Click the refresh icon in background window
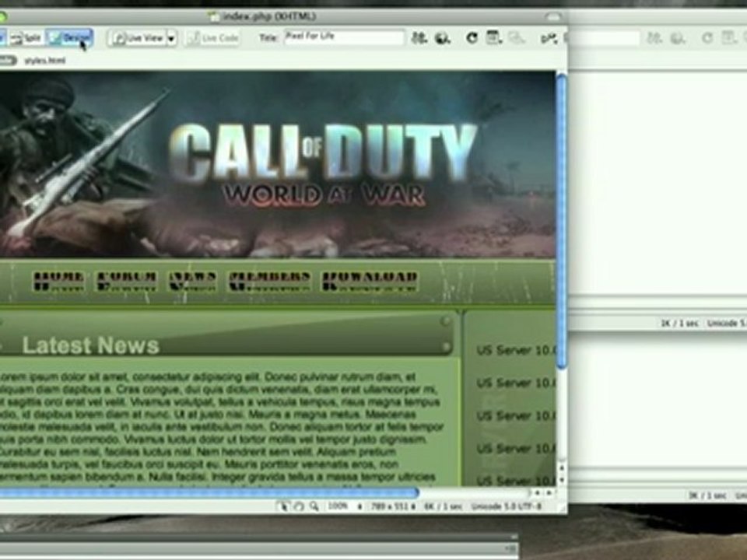 (x=707, y=38)
